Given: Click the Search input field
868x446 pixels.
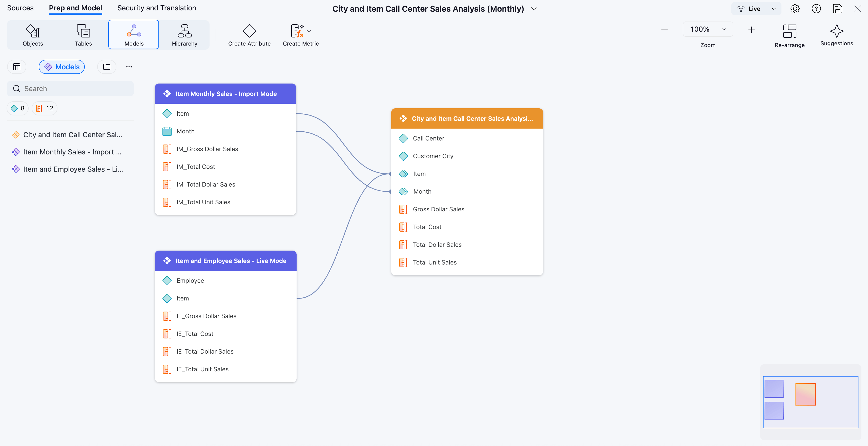Looking at the screenshot, I should (70, 89).
